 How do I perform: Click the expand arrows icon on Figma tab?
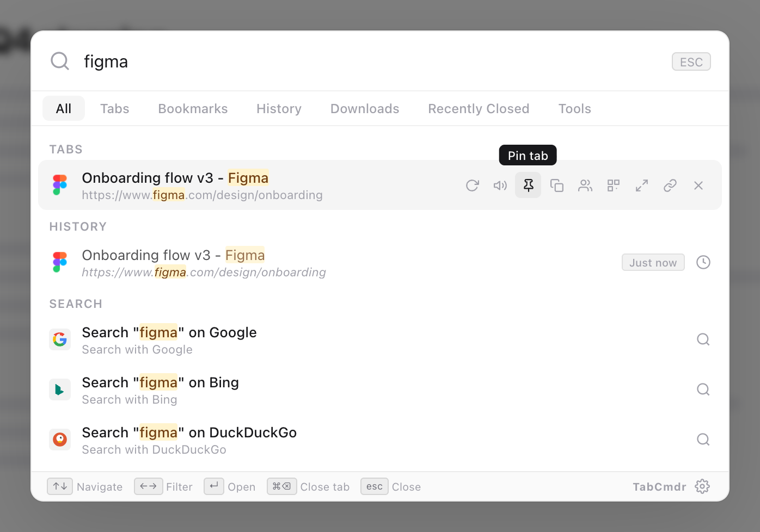[642, 185]
